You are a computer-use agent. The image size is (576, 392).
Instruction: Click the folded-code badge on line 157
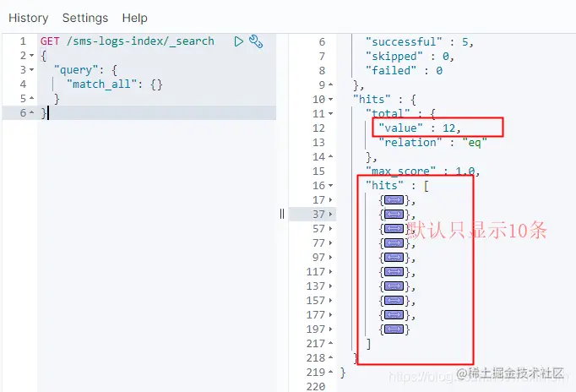tap(394, 300)
